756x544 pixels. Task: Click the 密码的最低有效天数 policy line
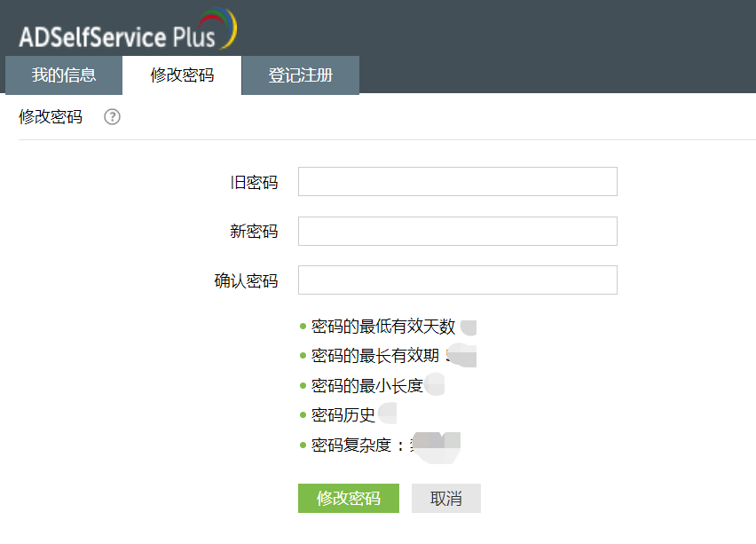(x=383, y=327)
